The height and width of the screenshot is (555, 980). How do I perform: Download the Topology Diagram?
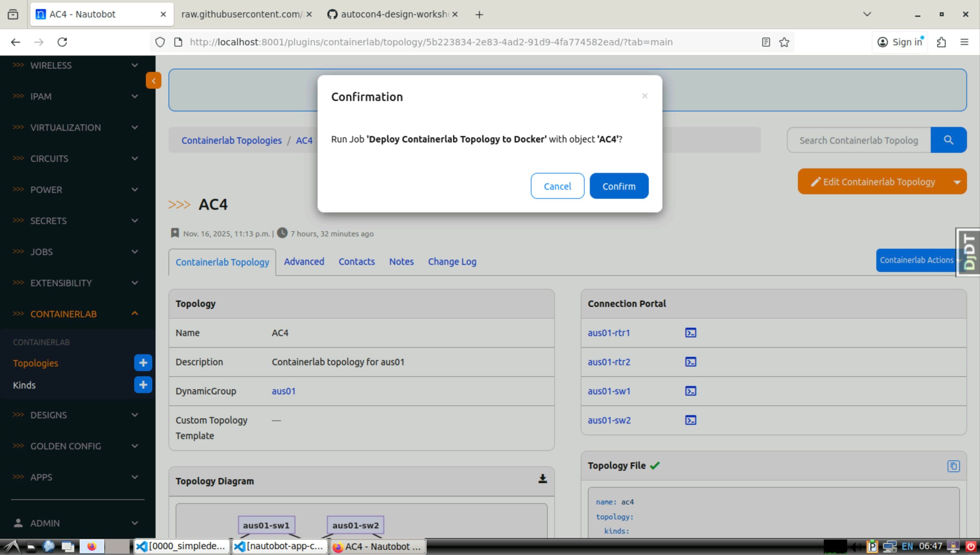click(x=542, y=479)
